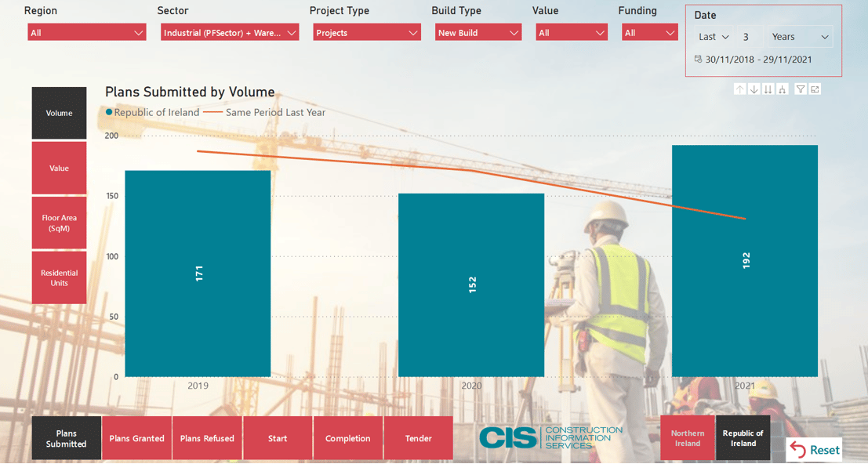
Task: Click the 2019 bar showing 171
Action: 198,274
